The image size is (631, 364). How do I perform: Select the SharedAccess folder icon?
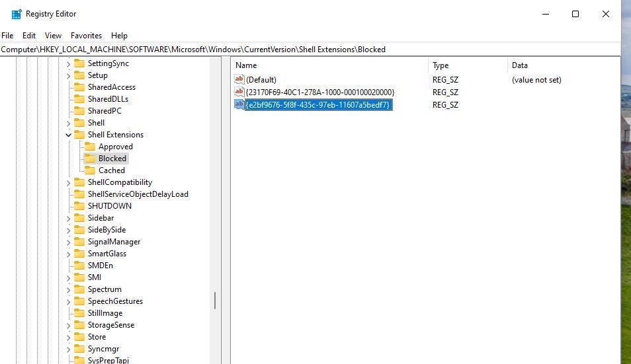[x=79, y=87]
